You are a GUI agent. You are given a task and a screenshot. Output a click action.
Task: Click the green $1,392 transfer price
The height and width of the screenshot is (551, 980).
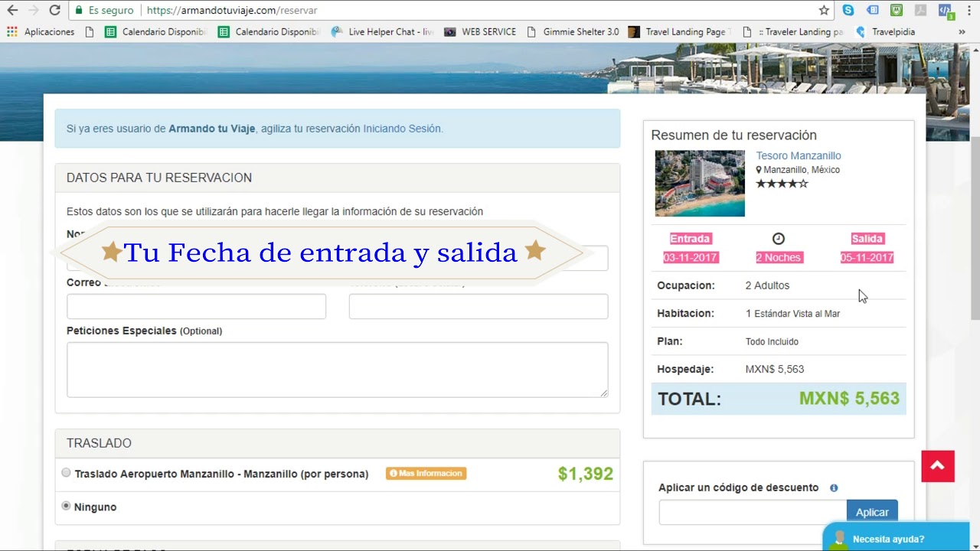coord(586,474)
